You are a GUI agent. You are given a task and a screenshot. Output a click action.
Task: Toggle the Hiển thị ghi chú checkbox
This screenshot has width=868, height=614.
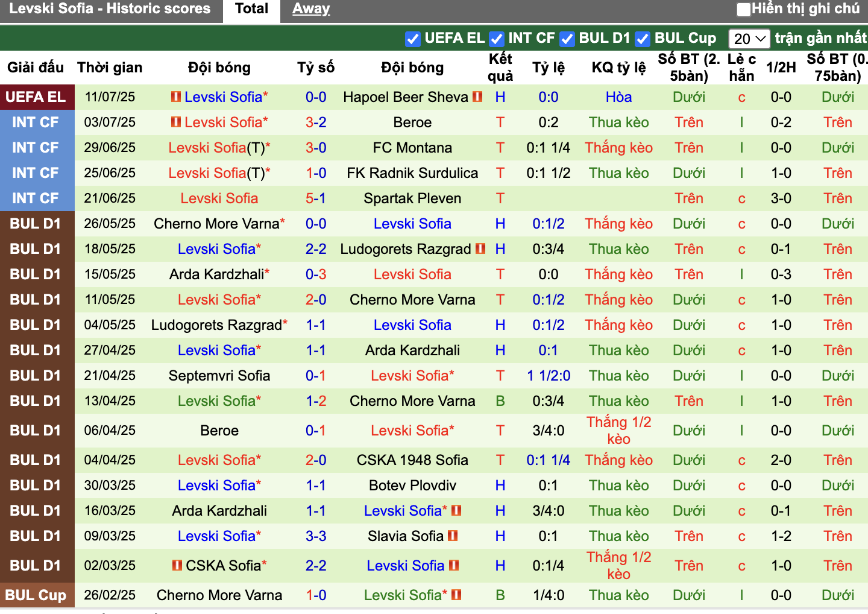744,9
